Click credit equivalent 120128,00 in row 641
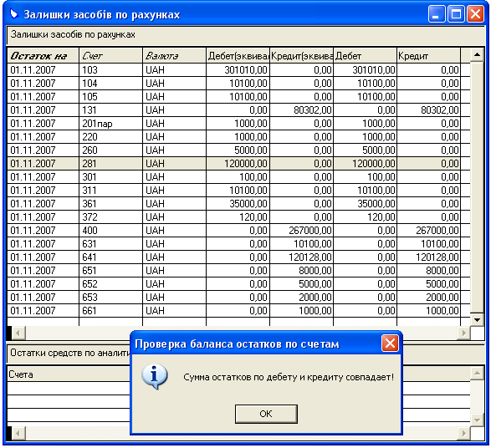This screenshot has width=491, height=448. 302,257
